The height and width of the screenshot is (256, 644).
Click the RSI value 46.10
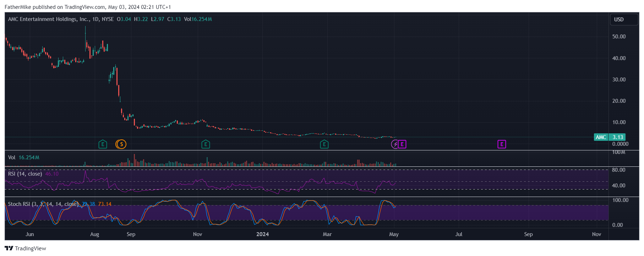tap(52, 174)
